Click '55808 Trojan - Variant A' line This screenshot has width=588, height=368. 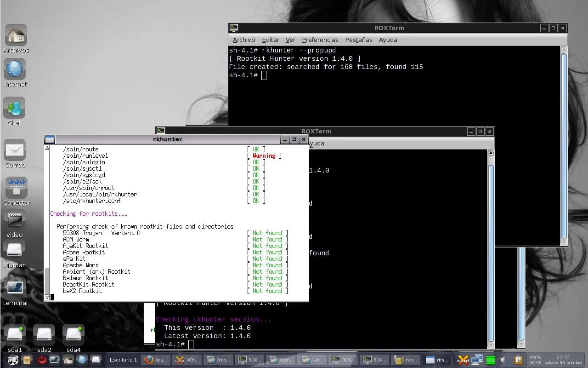[x=102, y=233]
